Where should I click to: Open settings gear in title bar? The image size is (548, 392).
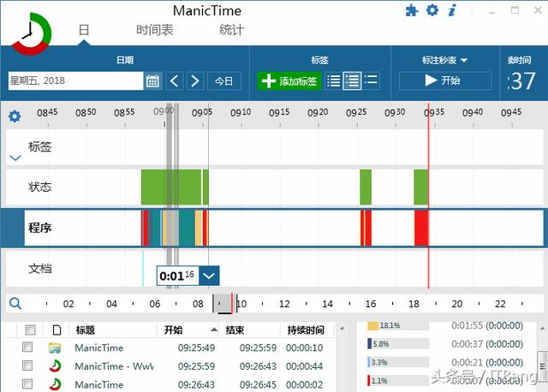(432, 10)
